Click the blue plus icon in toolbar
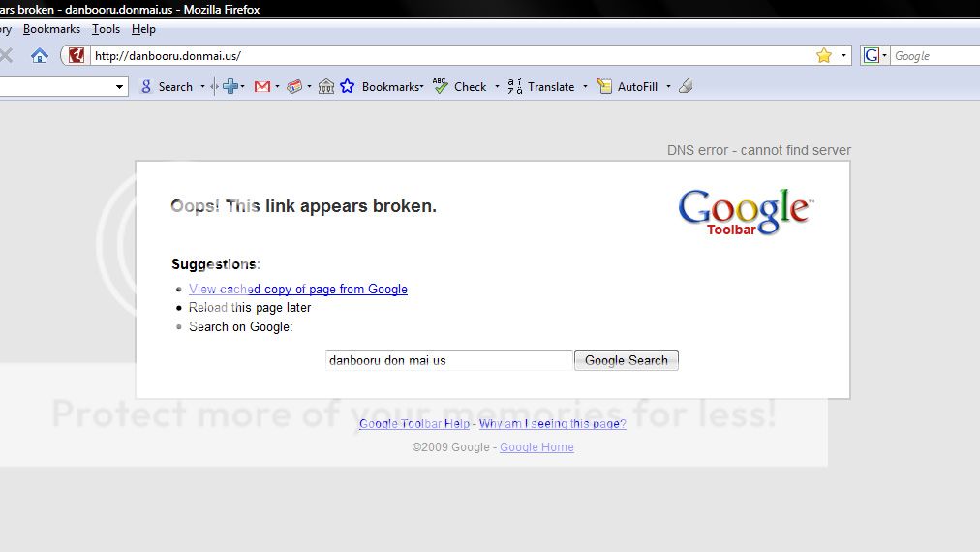This screenshot has width=980, height=552. click(230, 86)
